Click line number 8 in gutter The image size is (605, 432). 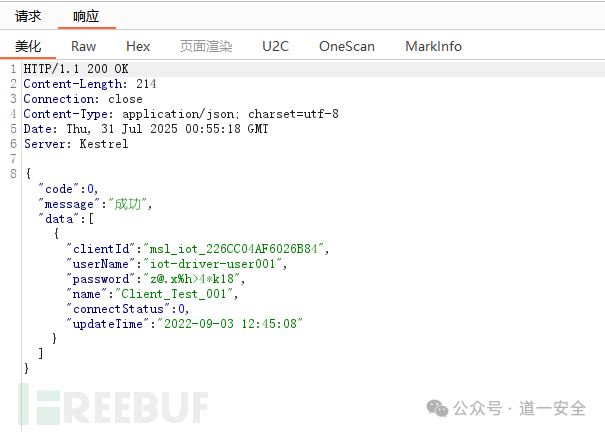tap(14, 174)
